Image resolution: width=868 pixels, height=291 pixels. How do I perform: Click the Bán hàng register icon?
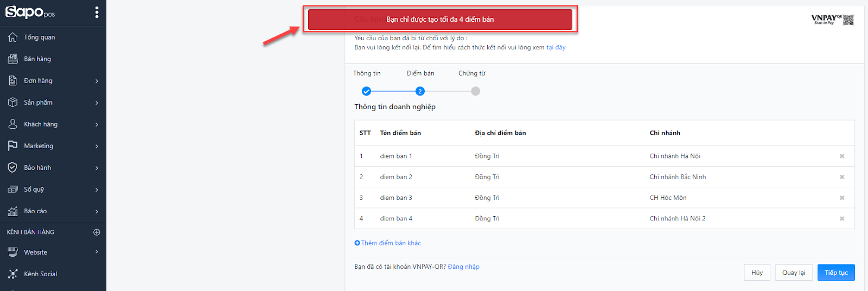[12, 59]
